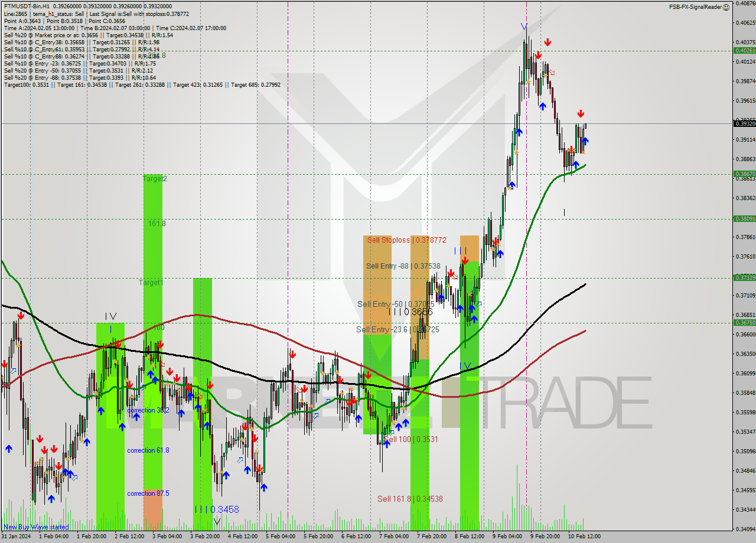Click the 'Sell 161.8 | 0.34538' chart label

click(410, 499)
